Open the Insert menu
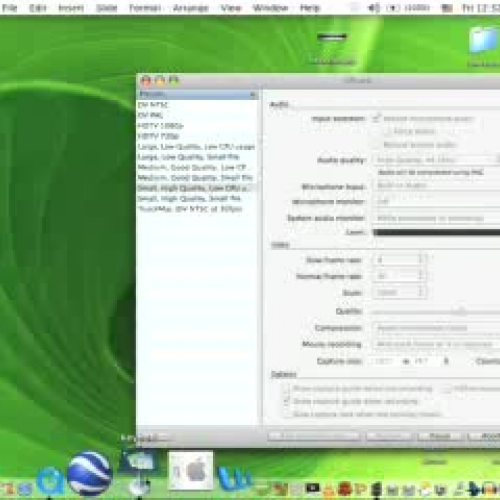Viewport: 500px width, 500px height. click(71, 8)
